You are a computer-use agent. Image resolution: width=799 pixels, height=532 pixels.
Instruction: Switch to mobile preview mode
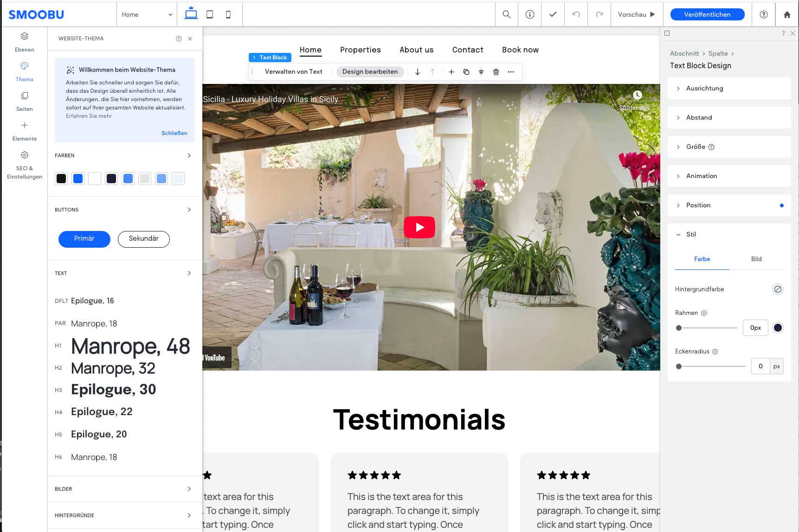click(228, 14)
